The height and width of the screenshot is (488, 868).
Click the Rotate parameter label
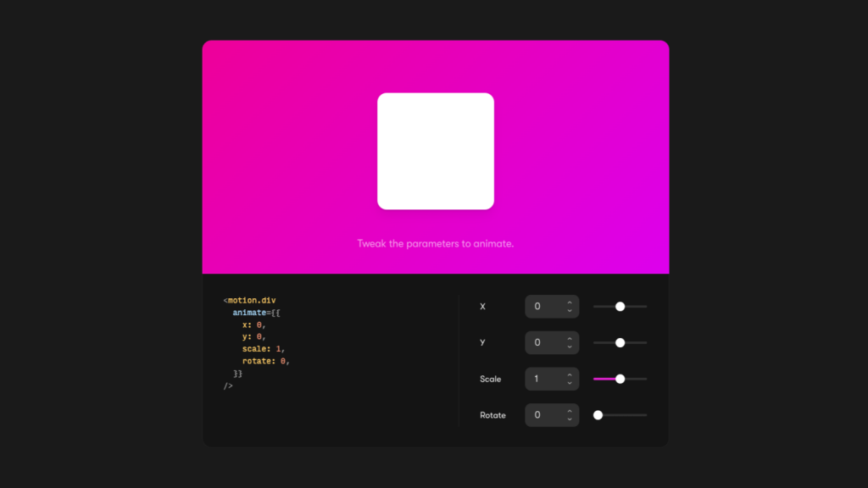[492, 415]
